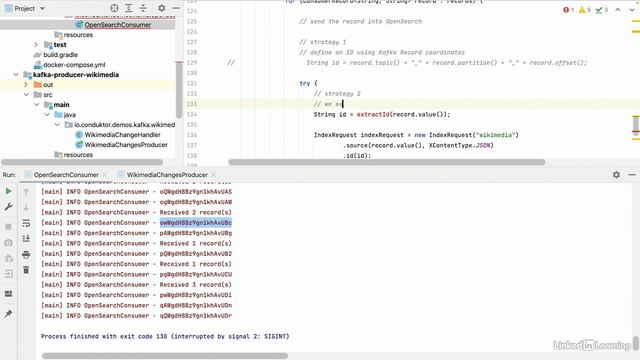The image size is (640, 360).
Task: Hide the Run panel with minus icon
Action: [x=632, y=175]
